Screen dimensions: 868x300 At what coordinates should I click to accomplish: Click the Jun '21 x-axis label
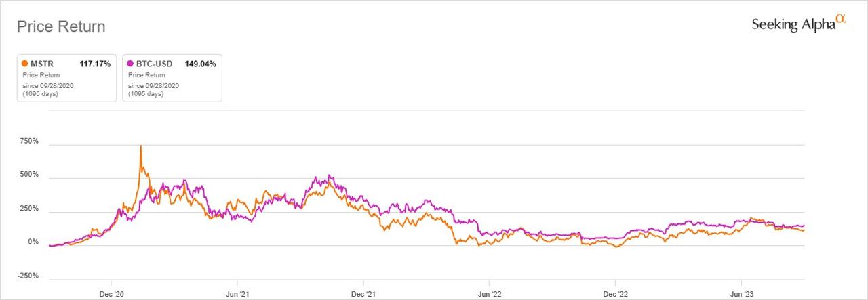(237, 293)
